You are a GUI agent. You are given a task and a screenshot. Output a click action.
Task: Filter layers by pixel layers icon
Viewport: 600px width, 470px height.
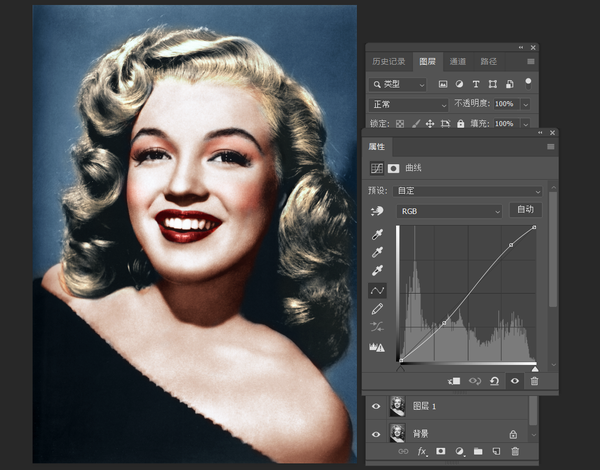pyautogui.click(x=443, y=85)
